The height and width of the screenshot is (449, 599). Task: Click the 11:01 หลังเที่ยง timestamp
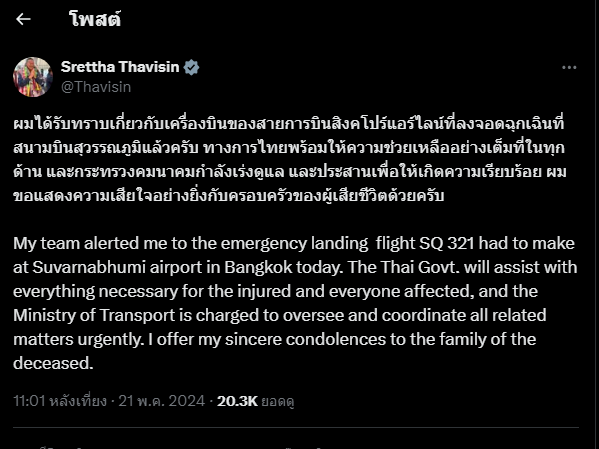point(60,401)
